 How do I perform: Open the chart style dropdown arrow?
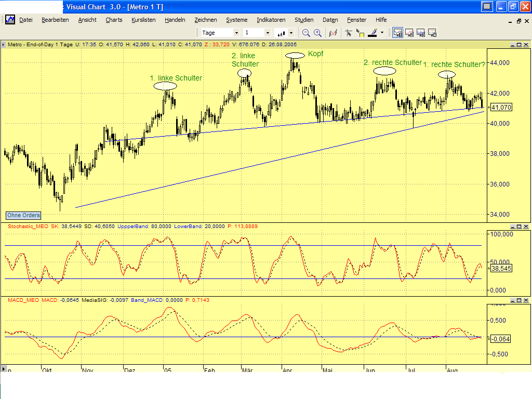click(292, 32)
